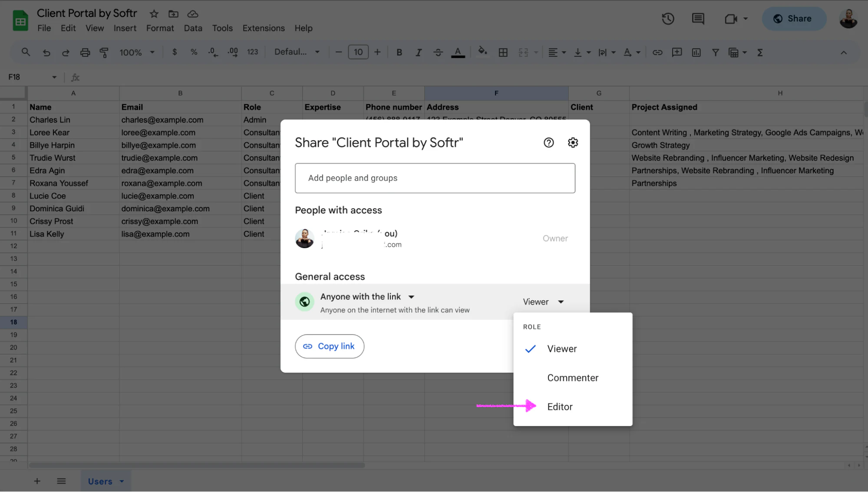This screenshot has height=492, width=868.
Task: Select the paint format roller icon
Action: click(104, 52)
